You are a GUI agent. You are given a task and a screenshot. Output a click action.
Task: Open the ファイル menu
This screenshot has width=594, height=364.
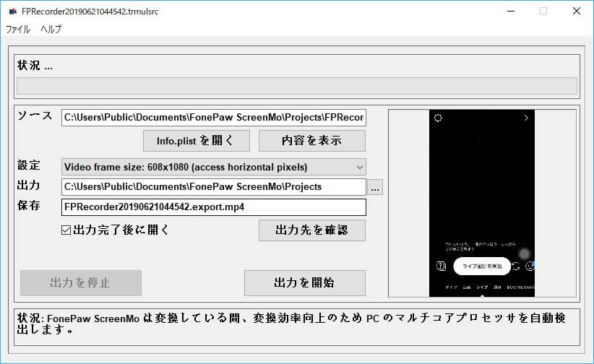tap(18, 29)
